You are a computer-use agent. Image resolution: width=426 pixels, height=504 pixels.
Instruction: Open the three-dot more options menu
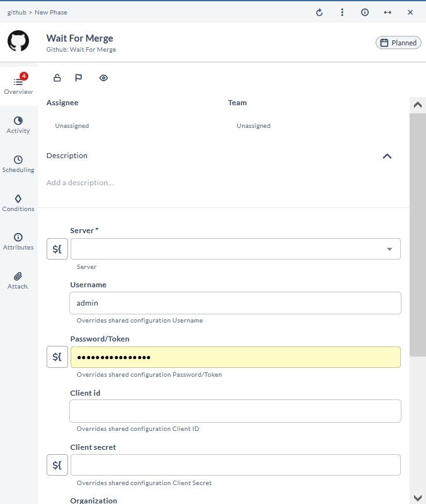pyautogui.click(x=342, y=13)
